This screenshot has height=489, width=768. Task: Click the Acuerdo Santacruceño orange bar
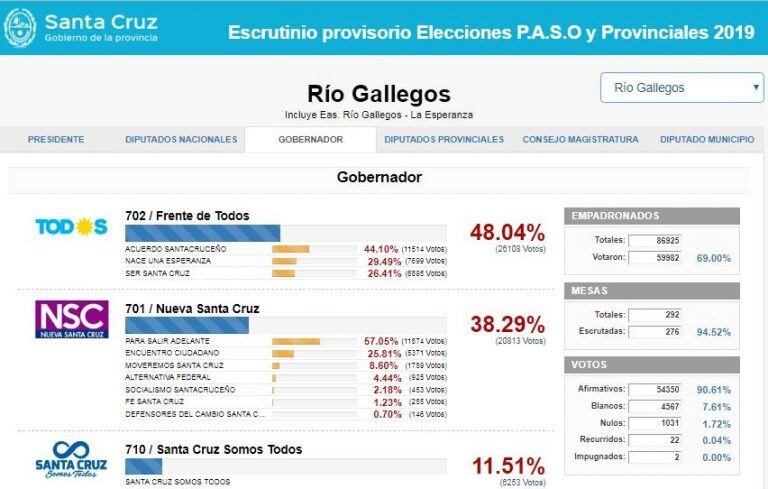pos(290,249)
